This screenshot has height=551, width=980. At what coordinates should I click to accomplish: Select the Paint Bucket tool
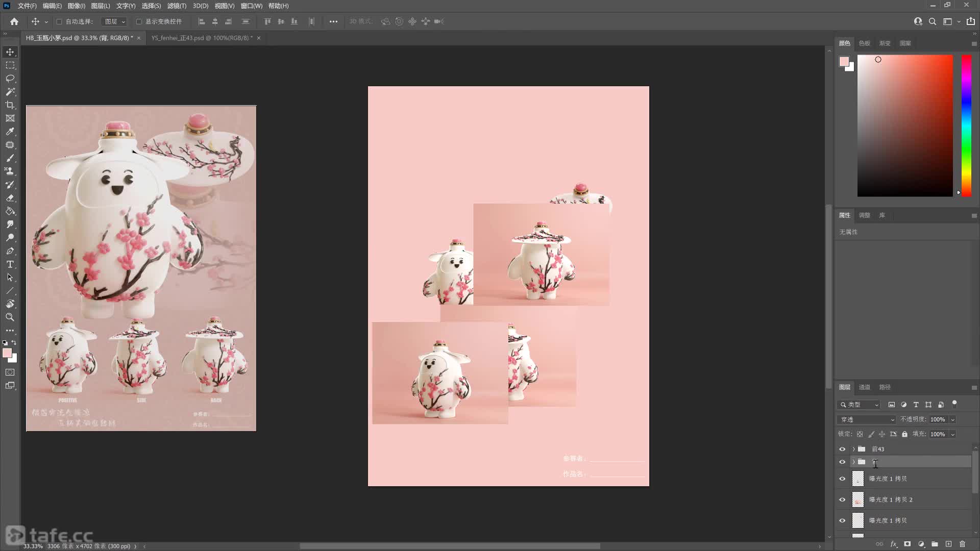click(10, 211)
